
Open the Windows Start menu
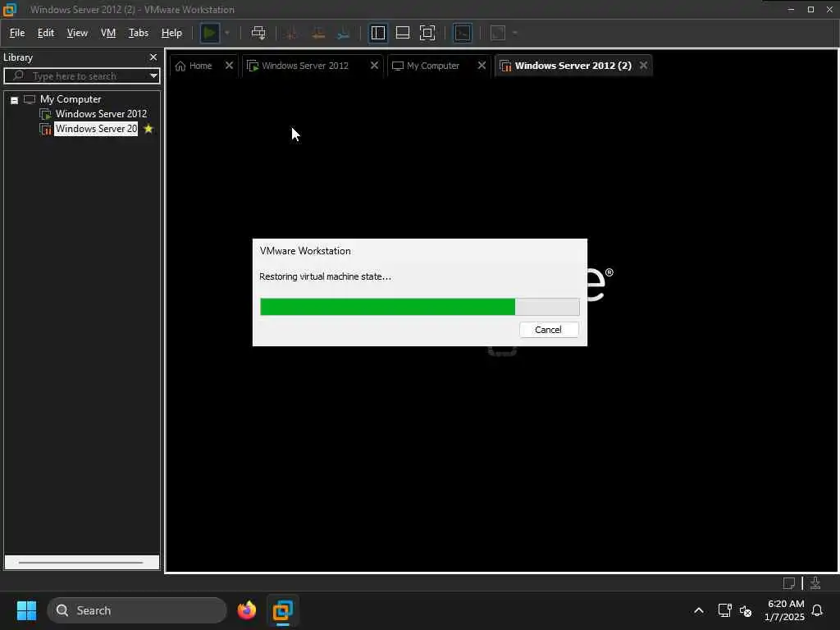[x=26, y=610]
